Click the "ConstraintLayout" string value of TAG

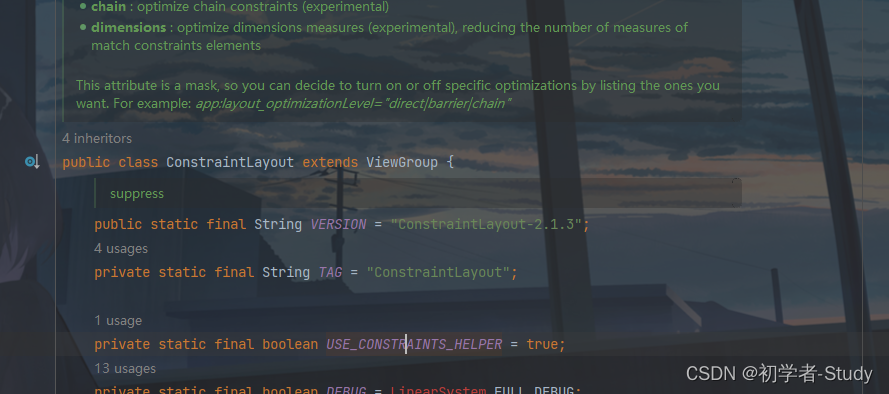[x=439, y=273]
